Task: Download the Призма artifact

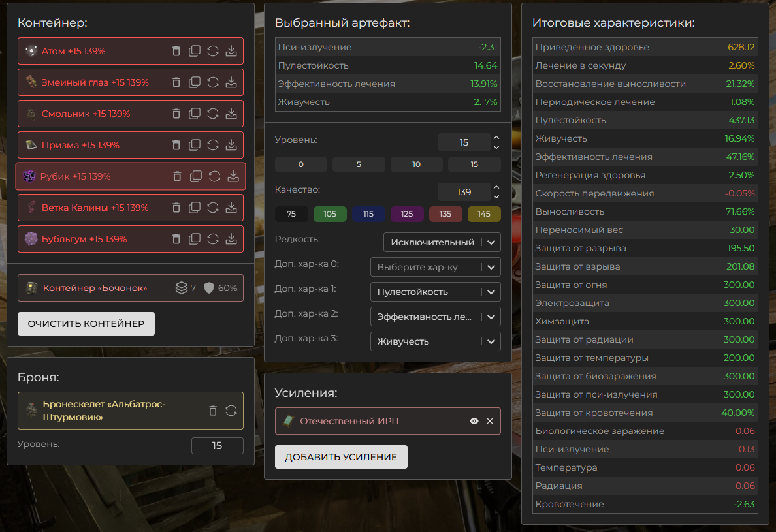Action: point(231,145)
